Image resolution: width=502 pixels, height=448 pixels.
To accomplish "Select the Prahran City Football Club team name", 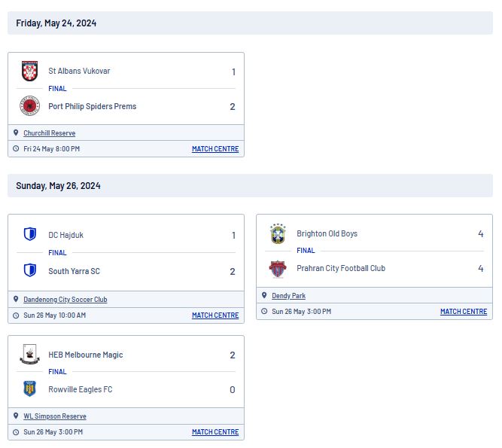I will point(341,268).
